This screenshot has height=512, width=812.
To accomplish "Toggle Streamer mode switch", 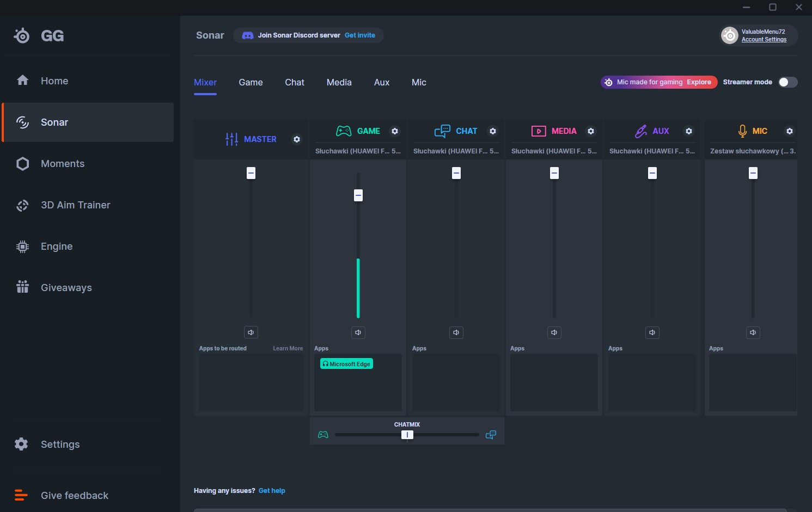I will pos(787,82).
